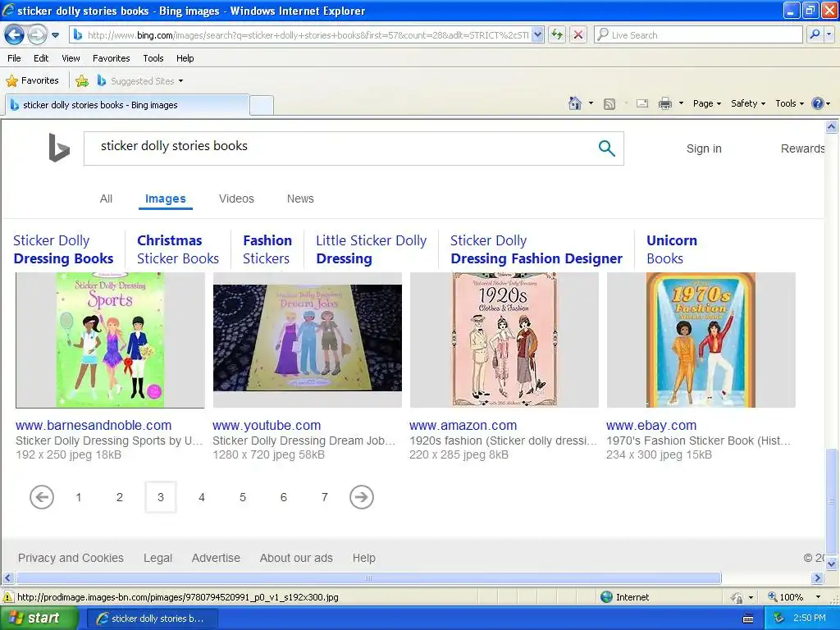Click the Home icon in command bar
The width and height of the screenshot is (840, 630).
(x=575, y=103)
